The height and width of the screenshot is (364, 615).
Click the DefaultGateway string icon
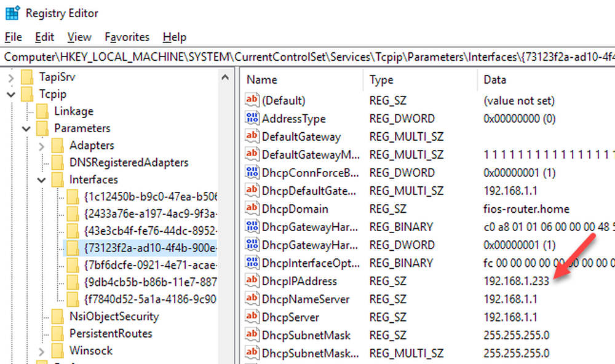252,136
